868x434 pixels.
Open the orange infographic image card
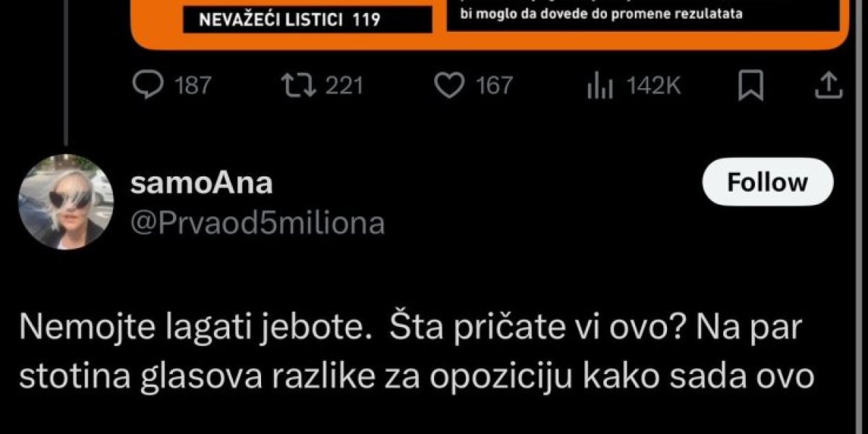(489, 24)
